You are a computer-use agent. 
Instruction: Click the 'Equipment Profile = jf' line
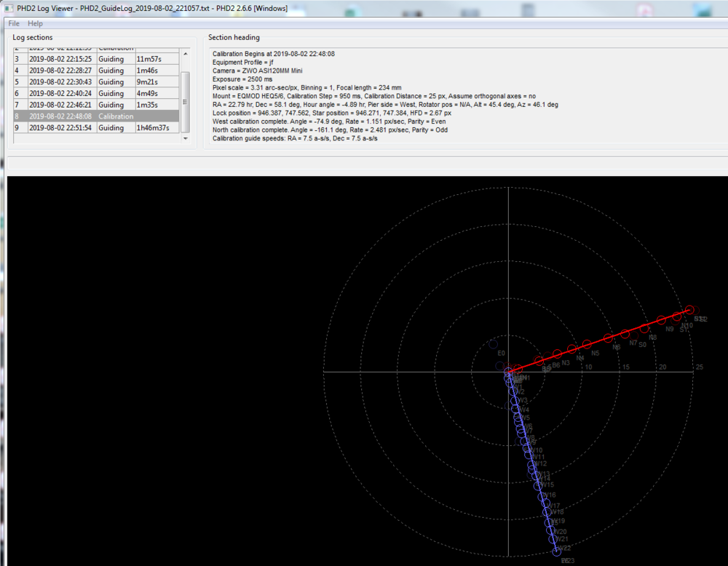coord(243,62)
